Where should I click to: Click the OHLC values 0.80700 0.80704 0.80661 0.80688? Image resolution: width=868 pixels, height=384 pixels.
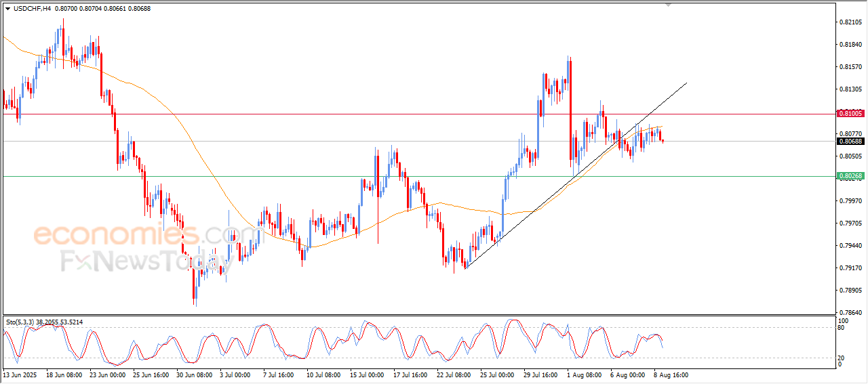tap(102, 8)
